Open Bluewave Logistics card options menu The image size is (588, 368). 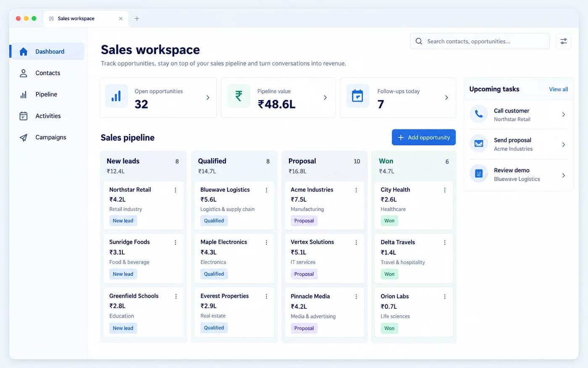(x=266, y=190)
